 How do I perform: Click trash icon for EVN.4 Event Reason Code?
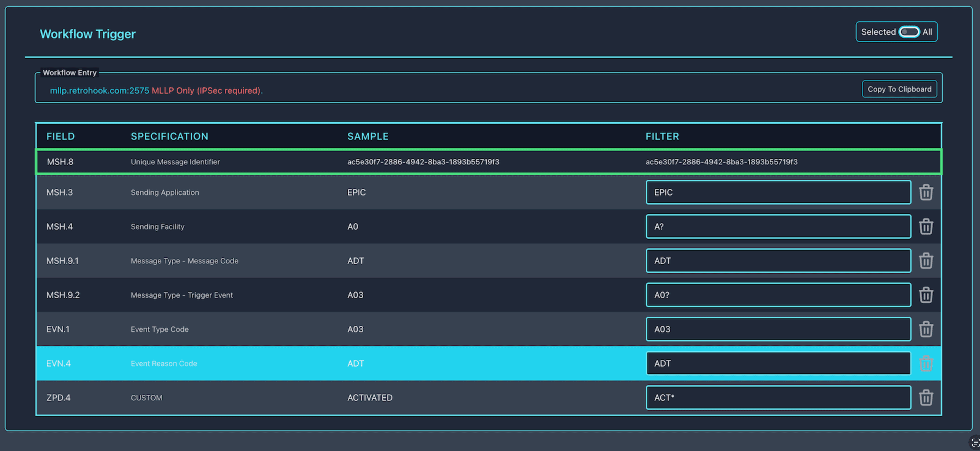click(926, 364)
